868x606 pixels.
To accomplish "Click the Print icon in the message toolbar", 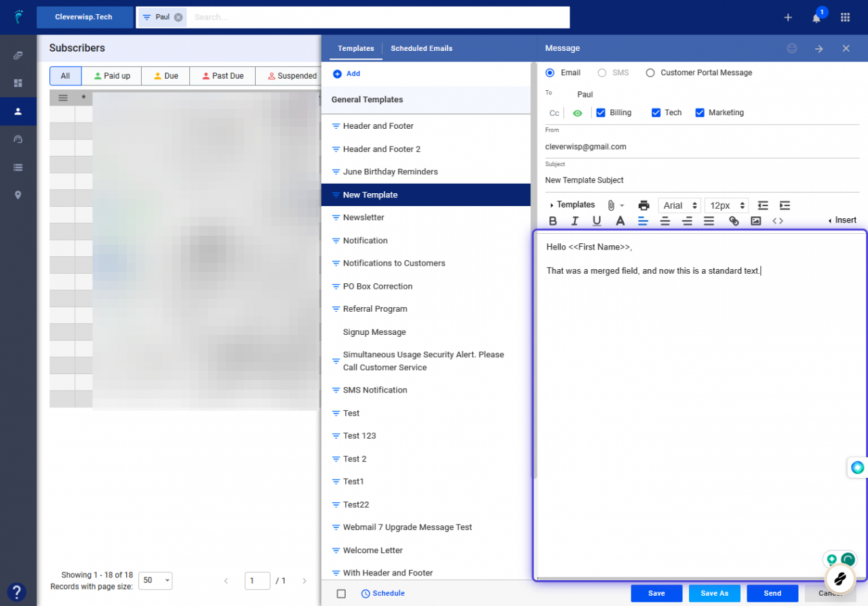I will pyautogui.click(x=644, y=205).
